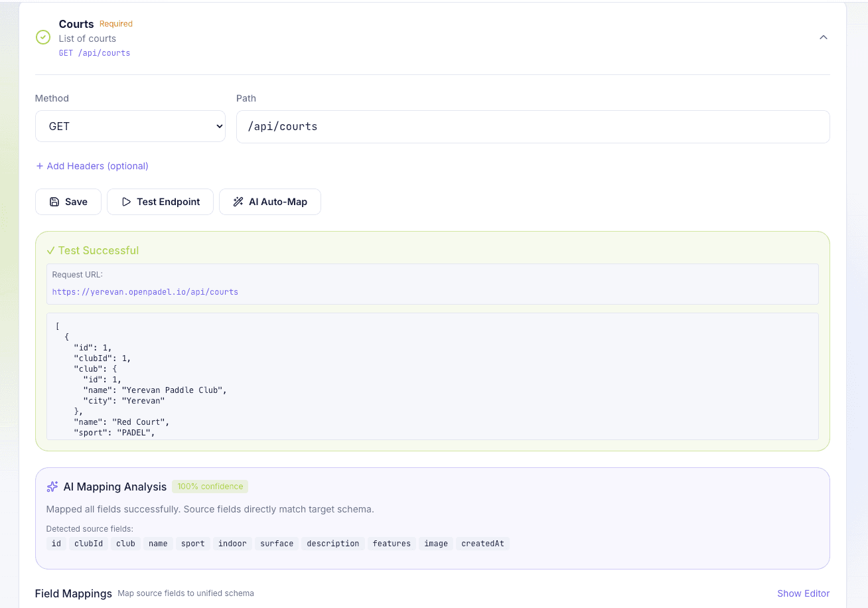Click the 'sport' source field tag

[x=193, y=544]
